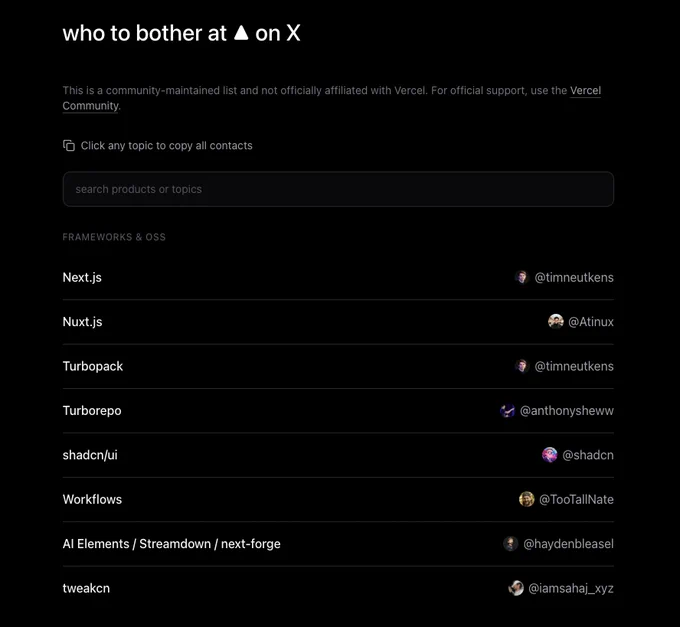Copy contacts for Turborepo
The image size is (680, 627).
[92, 411]
